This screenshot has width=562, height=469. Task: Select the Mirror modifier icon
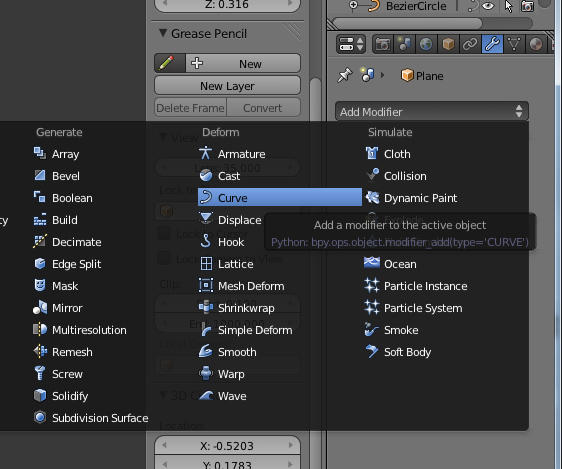pos(39,308)
